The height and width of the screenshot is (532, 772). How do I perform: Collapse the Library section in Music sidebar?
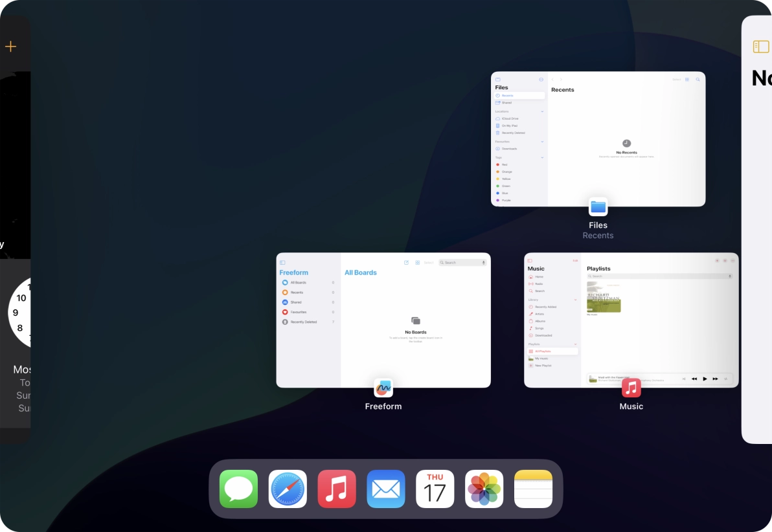pos(575,300)
